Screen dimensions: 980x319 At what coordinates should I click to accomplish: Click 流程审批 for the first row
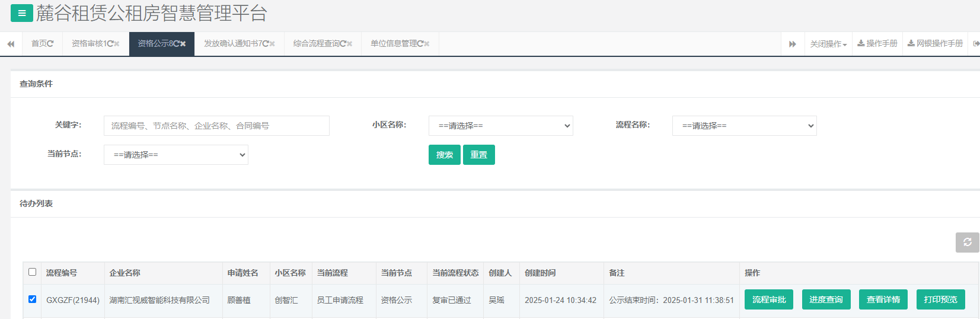(768, 299)
